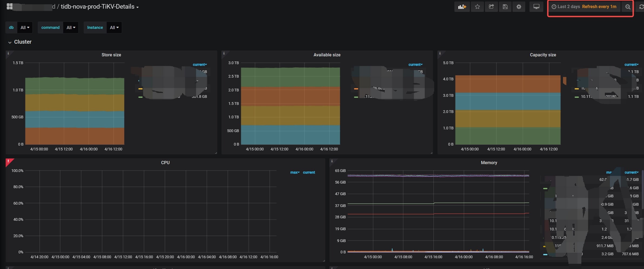Save dashboard using the floppy disk icon
The width and height of the screenshot is (644, 269).
[x=505, y=7]
